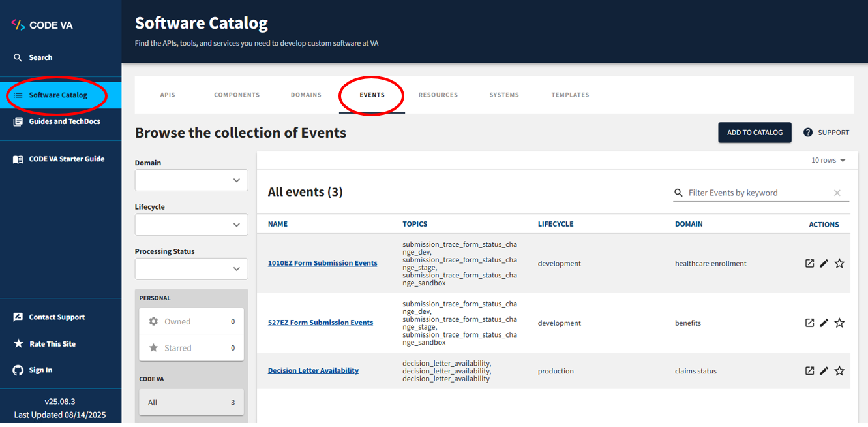The height and width of the screenshot is (427, 868).
Task: Open the Lifecycle filter dropdown
Action: pyautogui.click(x=191, y=225)
